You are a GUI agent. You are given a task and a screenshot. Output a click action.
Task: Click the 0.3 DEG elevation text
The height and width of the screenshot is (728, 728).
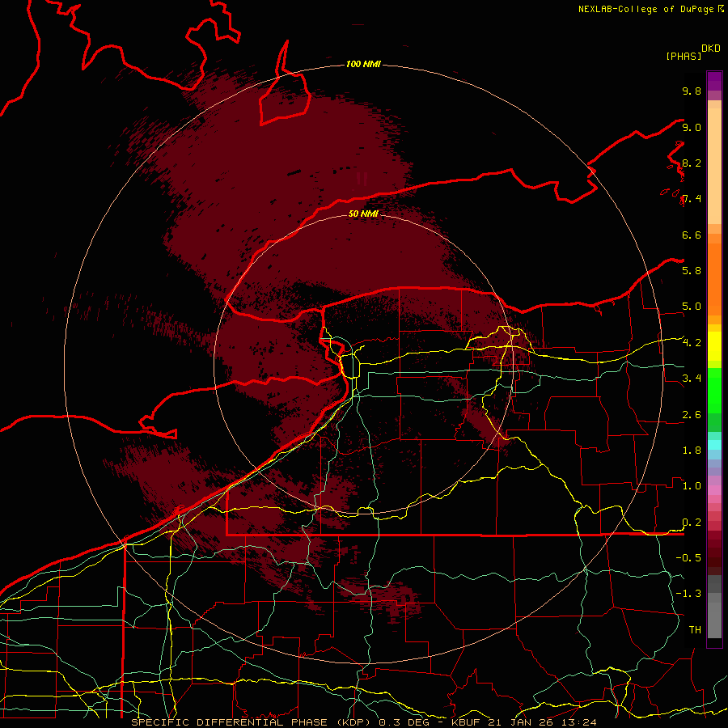click(x=403, y=722)
